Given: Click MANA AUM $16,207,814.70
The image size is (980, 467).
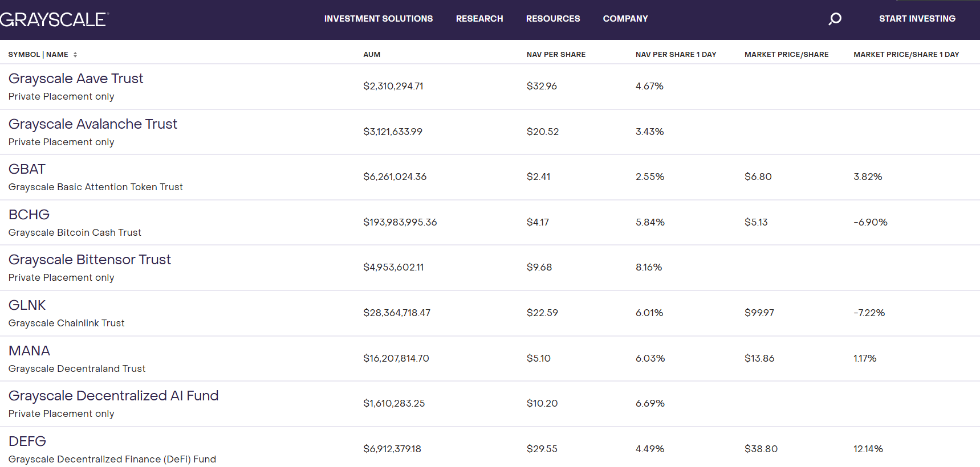Looking at the screenshot, I should [x=396, y=358].
